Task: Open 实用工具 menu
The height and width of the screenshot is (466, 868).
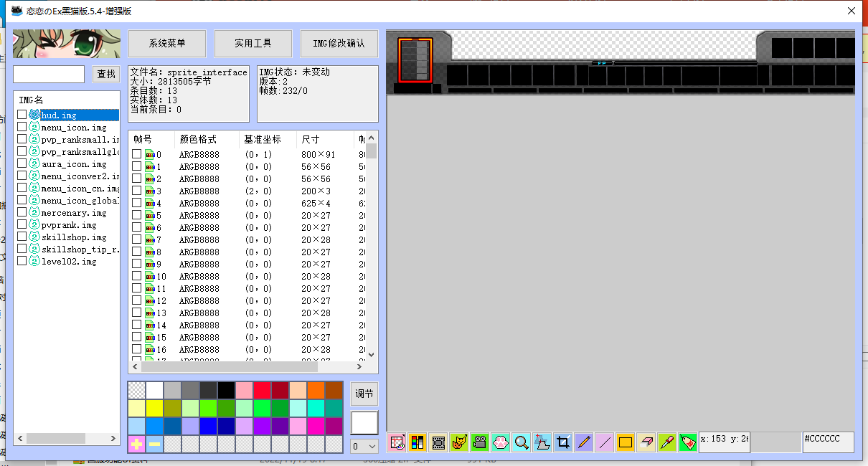Action: coord(253,43)
